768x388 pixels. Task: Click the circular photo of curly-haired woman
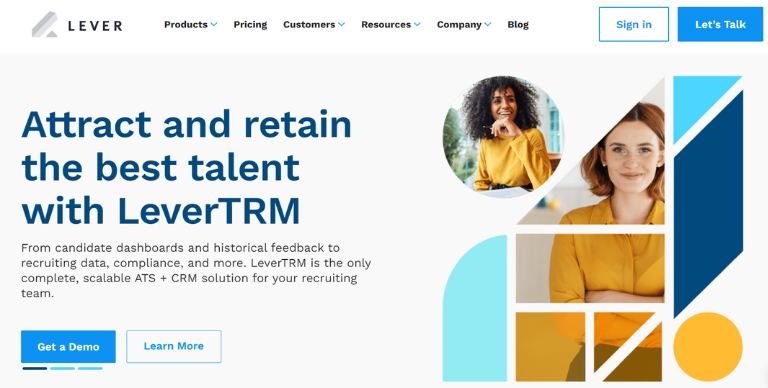503,136
